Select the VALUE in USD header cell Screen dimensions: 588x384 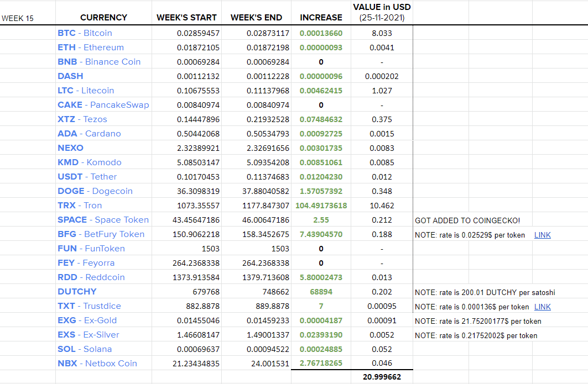point(382,12)
